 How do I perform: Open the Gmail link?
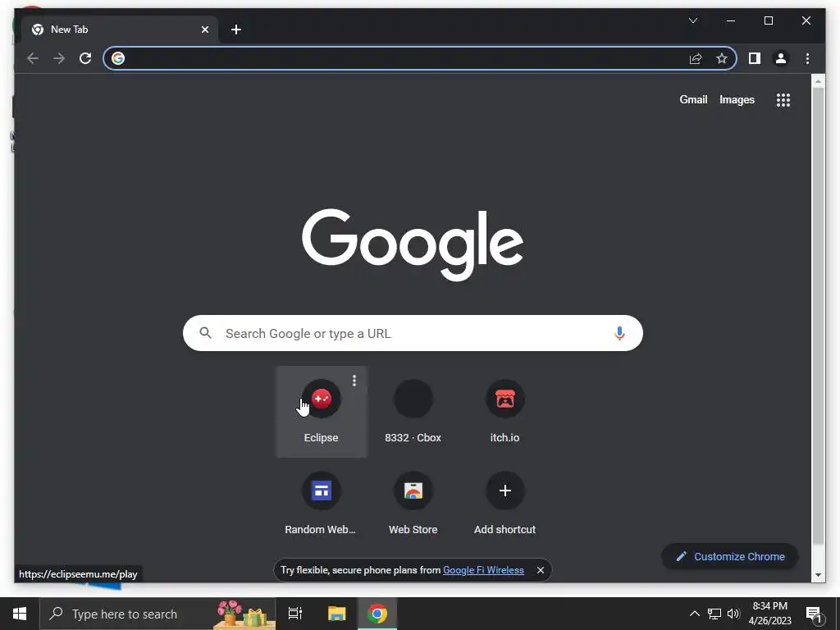click(x=693, y=99)
